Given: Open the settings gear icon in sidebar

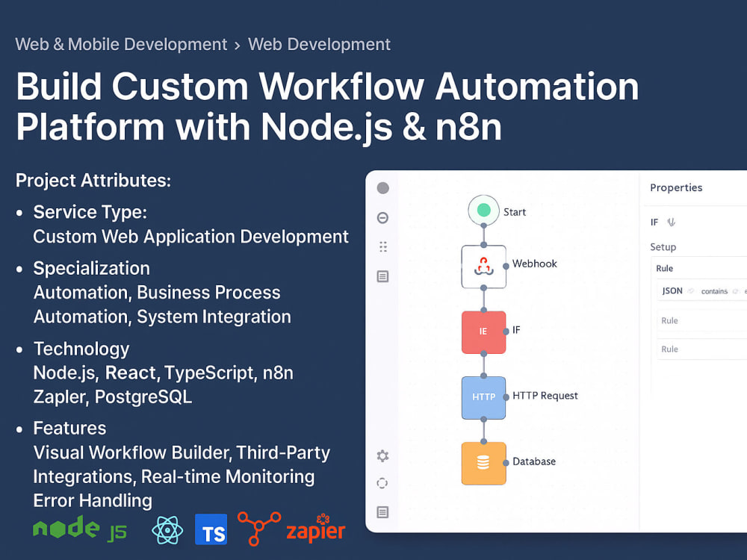Looking at the screenshot, I should point(382,455).
